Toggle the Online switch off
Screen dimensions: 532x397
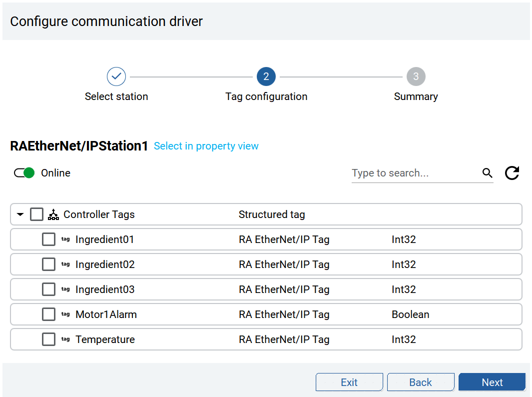(24, 173)
